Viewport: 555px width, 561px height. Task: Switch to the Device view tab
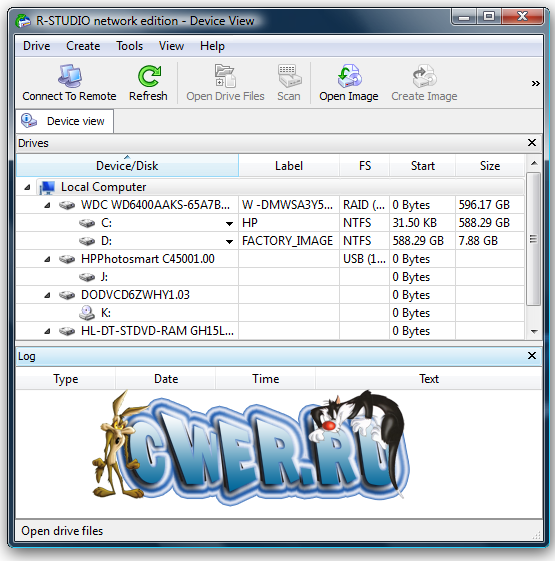click(x=64, y=121)
